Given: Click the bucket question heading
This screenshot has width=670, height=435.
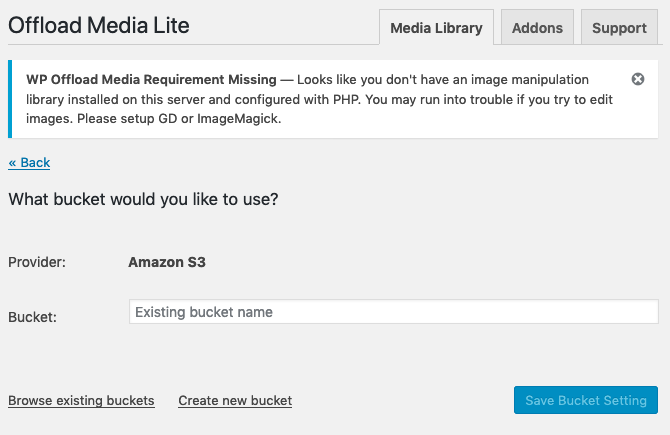Looking at the screenshot, I should pos(143,199).
